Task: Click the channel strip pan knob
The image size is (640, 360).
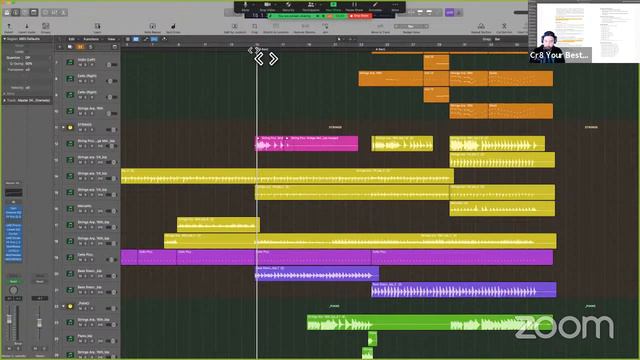Action: [13, 290]
